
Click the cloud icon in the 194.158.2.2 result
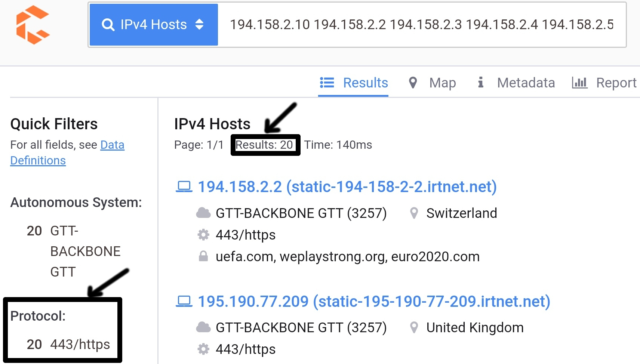(x=203, y=213)
